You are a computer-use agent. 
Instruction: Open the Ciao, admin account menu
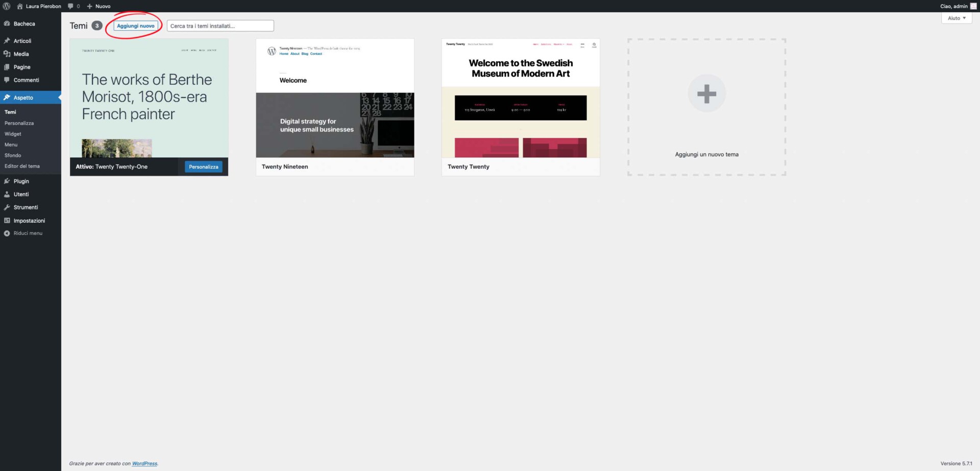[958, 6]
